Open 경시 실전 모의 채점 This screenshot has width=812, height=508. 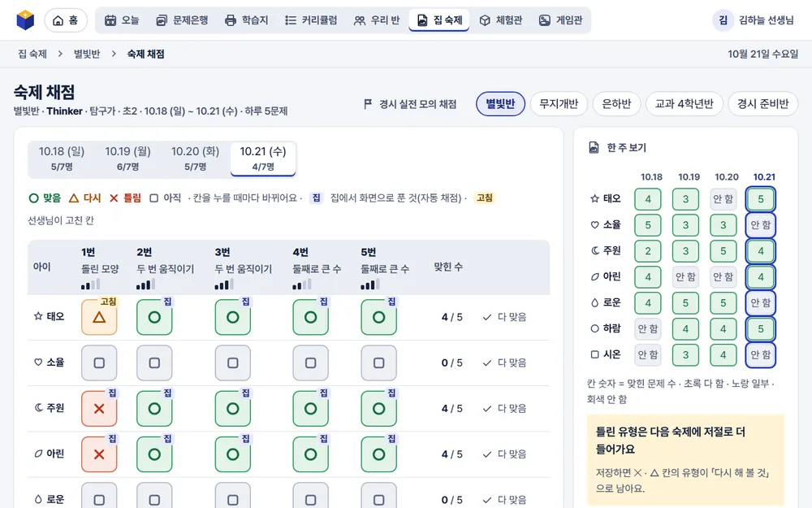[x=410, y=104]
